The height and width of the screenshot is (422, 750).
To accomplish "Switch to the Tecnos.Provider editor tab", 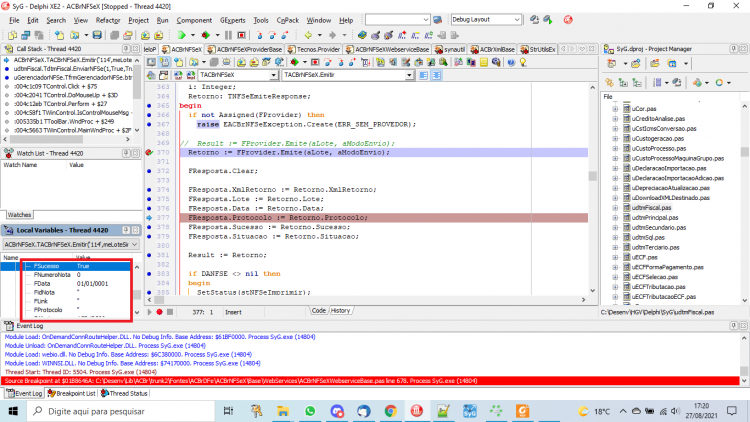I will (x=313, y=49).
